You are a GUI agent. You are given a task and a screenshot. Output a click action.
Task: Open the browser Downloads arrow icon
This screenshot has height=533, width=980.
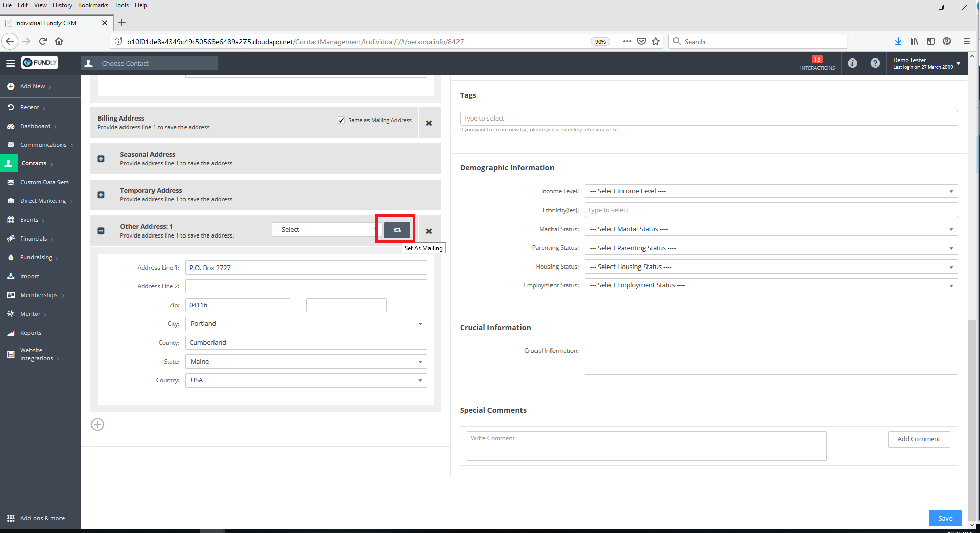click(898, 42)
